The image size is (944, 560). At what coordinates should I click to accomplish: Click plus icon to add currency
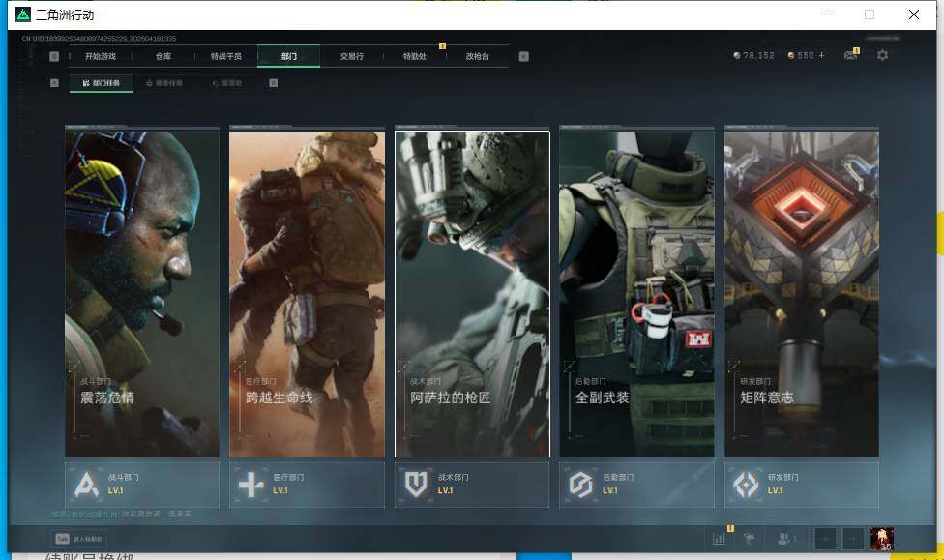[822, 56]
